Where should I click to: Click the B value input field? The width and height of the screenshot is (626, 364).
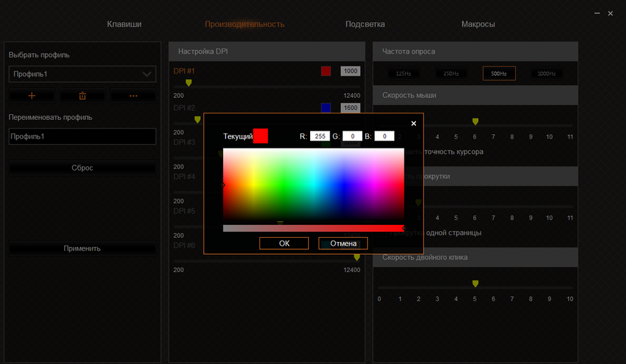point(384,136)
